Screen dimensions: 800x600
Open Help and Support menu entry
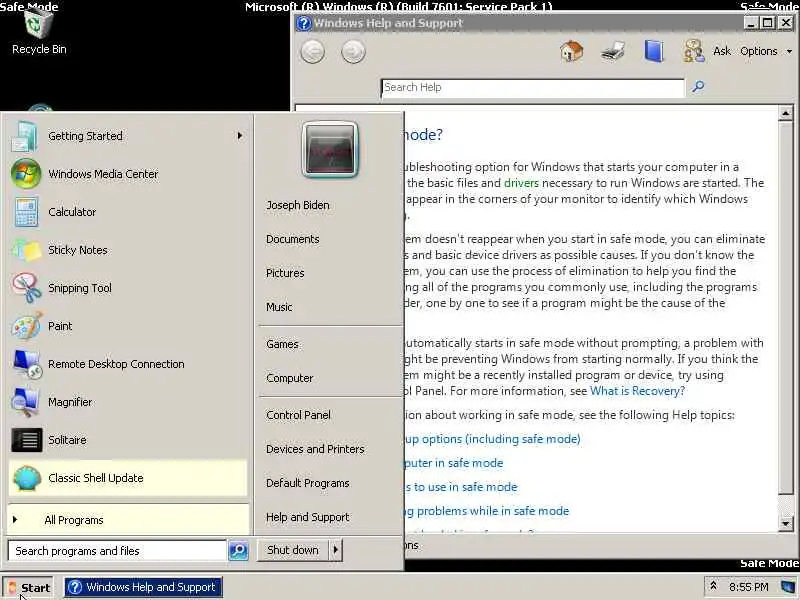click(x=308, y=517)
